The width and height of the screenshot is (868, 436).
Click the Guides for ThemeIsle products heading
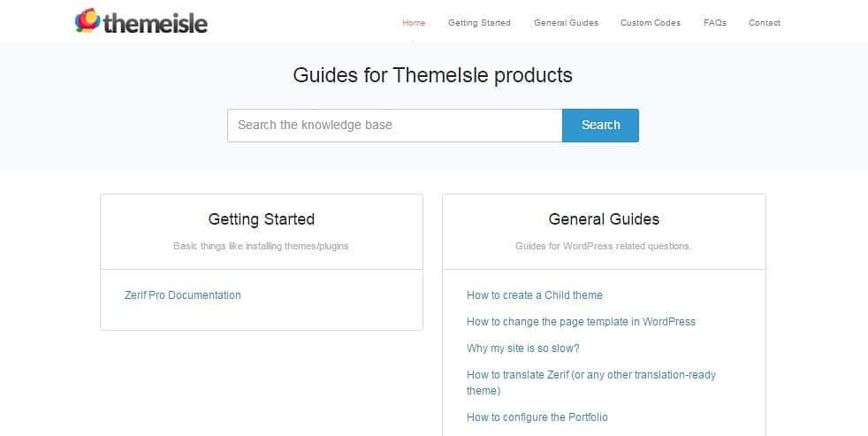click(x=433, y=75)
